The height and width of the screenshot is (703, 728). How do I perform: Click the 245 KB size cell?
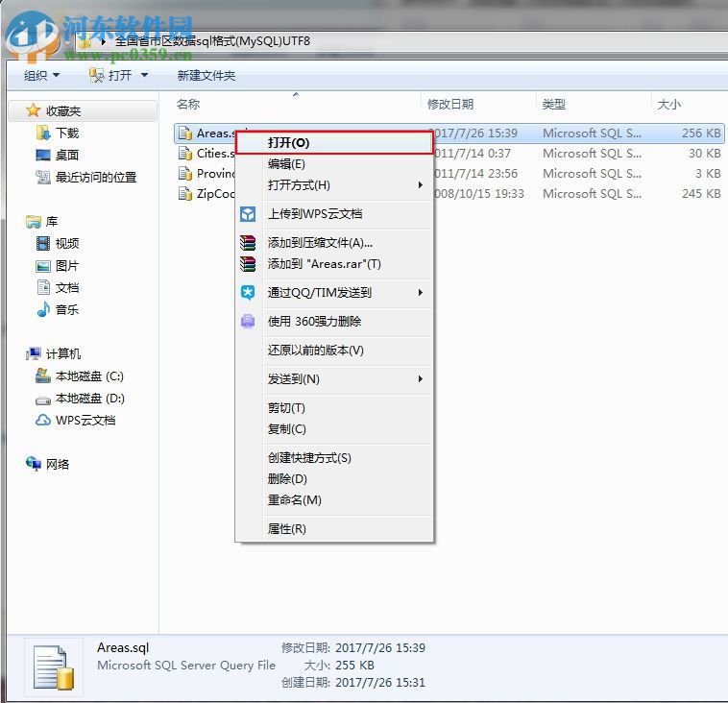tap(701, 194)
